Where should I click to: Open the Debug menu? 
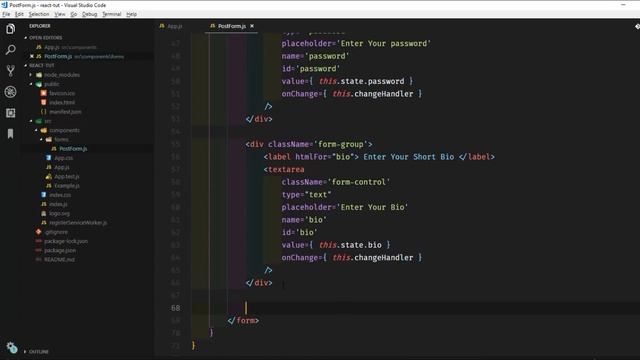[x=89, y=14]
